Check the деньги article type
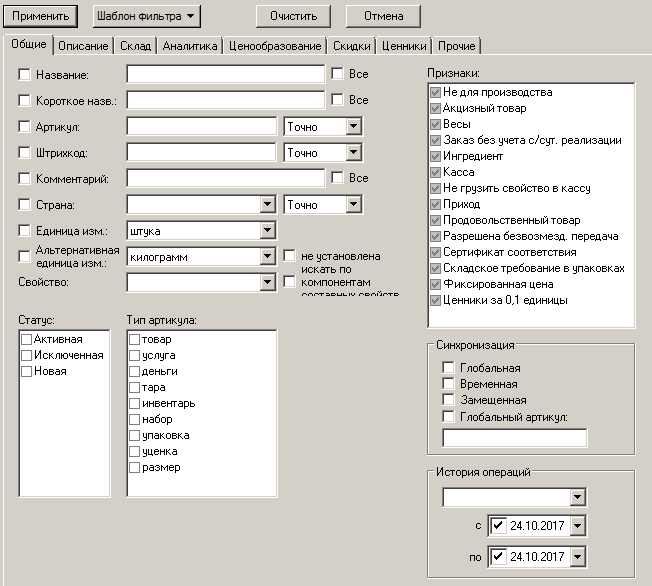652x586 pixels. click(x=134, y=371)
